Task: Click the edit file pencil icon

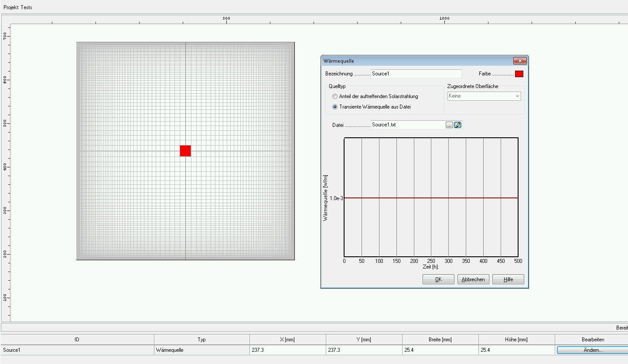Action: pyautogui.click(x=458, y=125)
